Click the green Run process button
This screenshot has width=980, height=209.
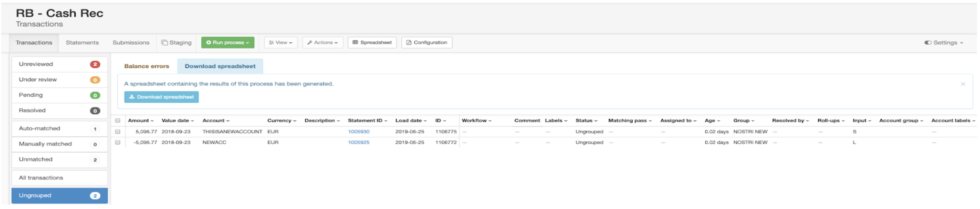pyautogui.click(x=228, y=43)
